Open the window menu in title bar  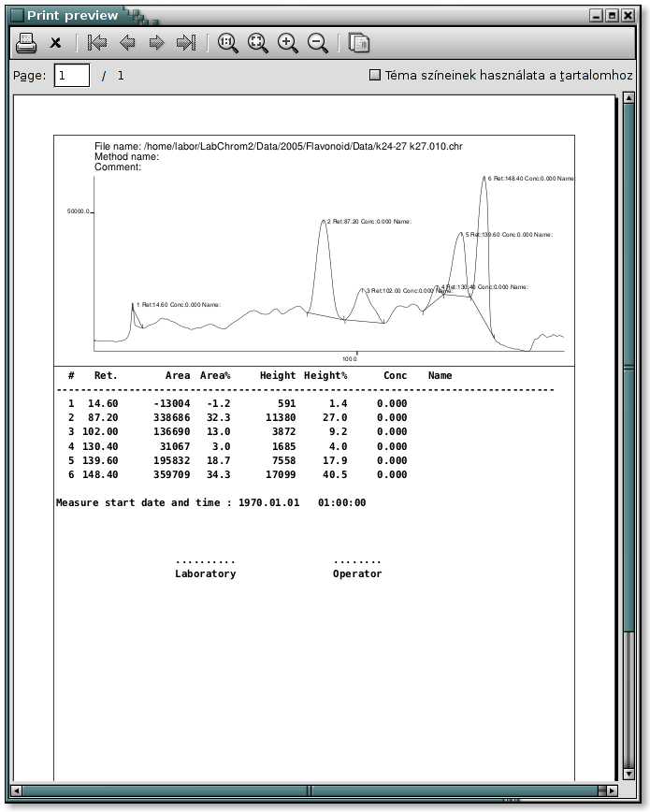click(x=15, y=15)
